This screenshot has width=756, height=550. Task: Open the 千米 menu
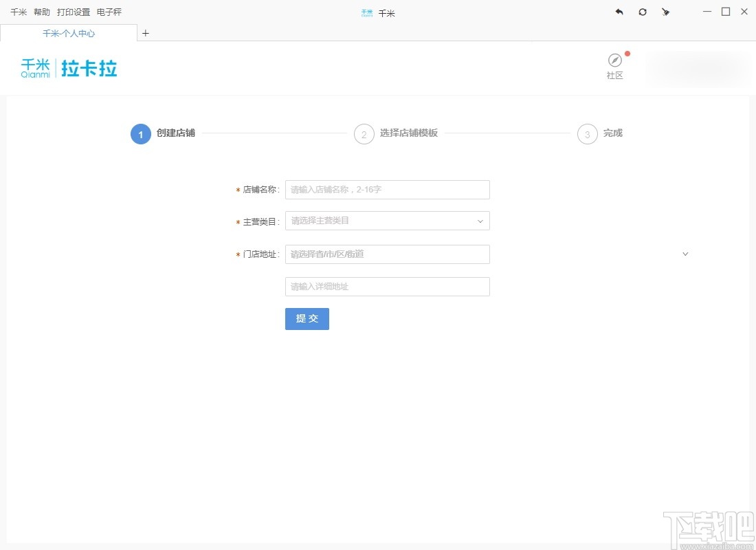(x=19, y=12)
